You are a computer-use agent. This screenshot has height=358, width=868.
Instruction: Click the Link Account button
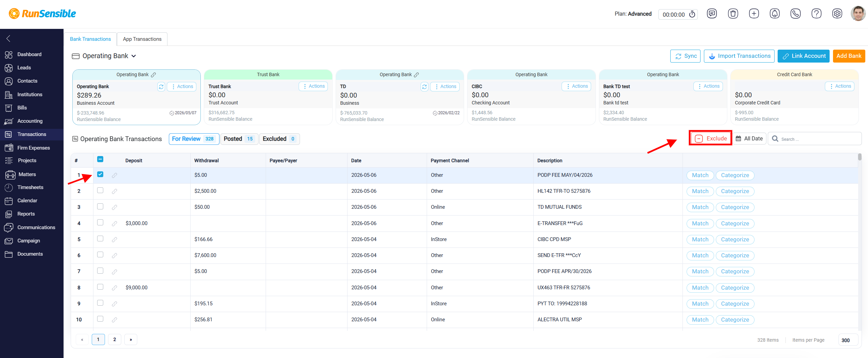(803, 56)
